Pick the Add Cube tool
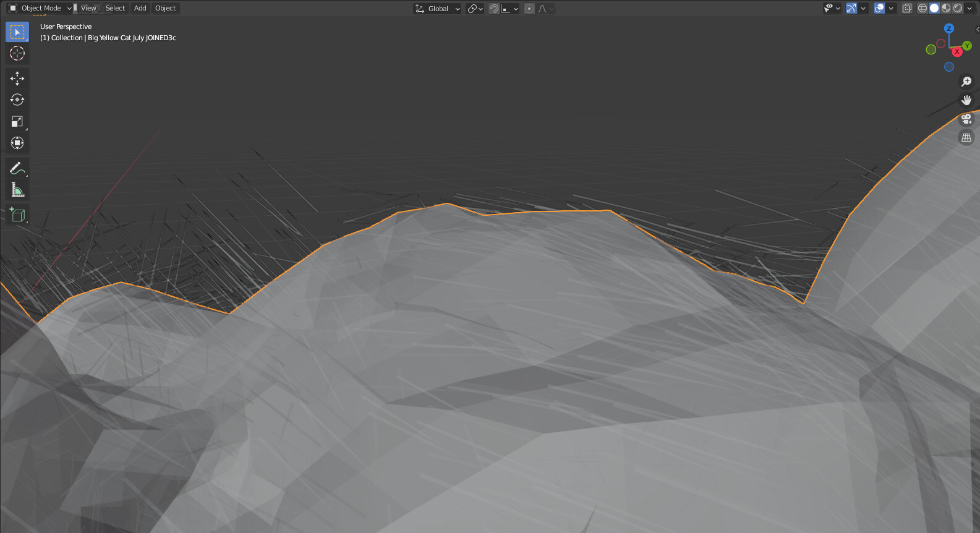Image resolution: width=980 pixels, height=533 pixels. pyautogui.click(x=17, y=214)
